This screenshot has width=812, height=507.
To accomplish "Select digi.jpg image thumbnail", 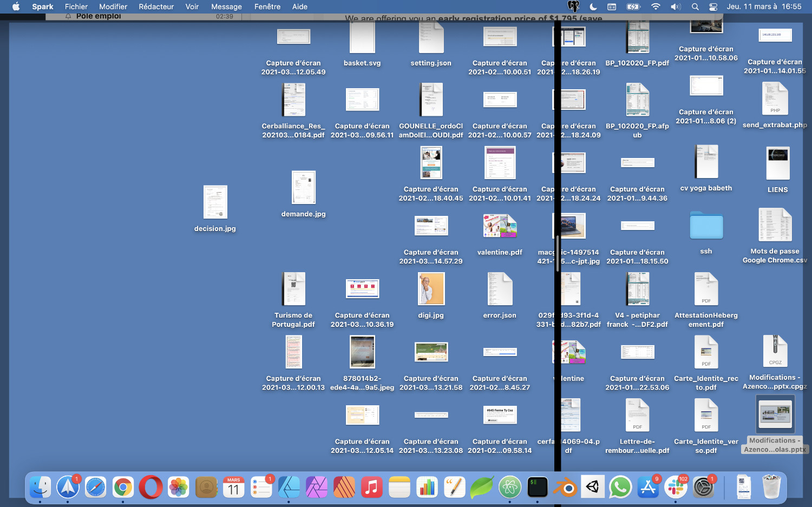I will coord(431,288).
